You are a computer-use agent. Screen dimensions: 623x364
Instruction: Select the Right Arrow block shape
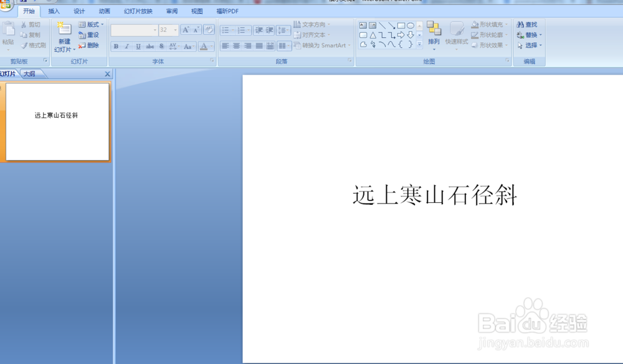401,35
